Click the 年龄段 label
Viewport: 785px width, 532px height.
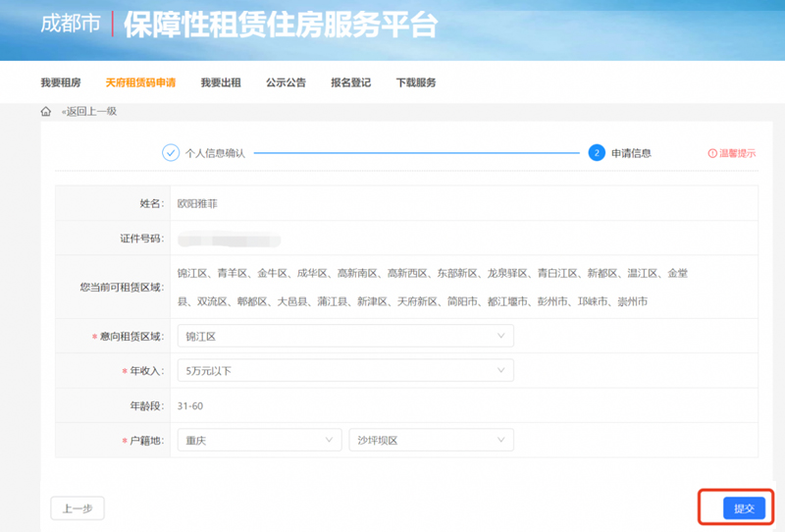pyautogui.click(x=146, y=405)
